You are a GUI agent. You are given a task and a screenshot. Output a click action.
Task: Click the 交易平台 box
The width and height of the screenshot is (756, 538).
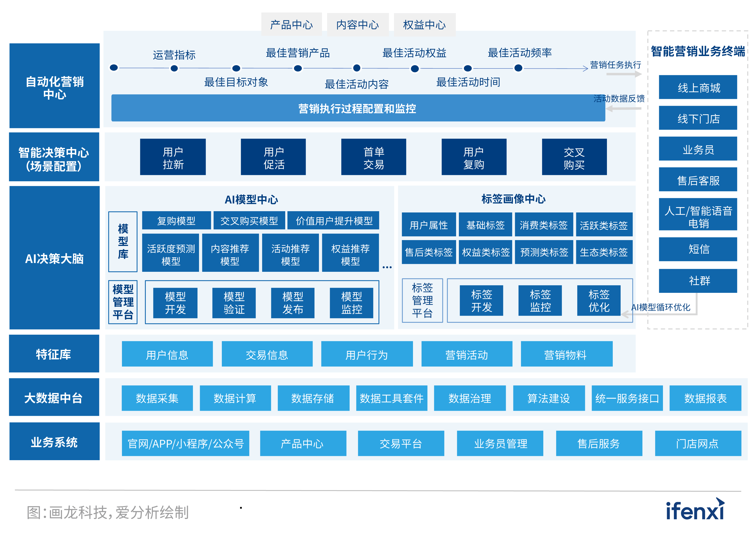pos(401,443)
